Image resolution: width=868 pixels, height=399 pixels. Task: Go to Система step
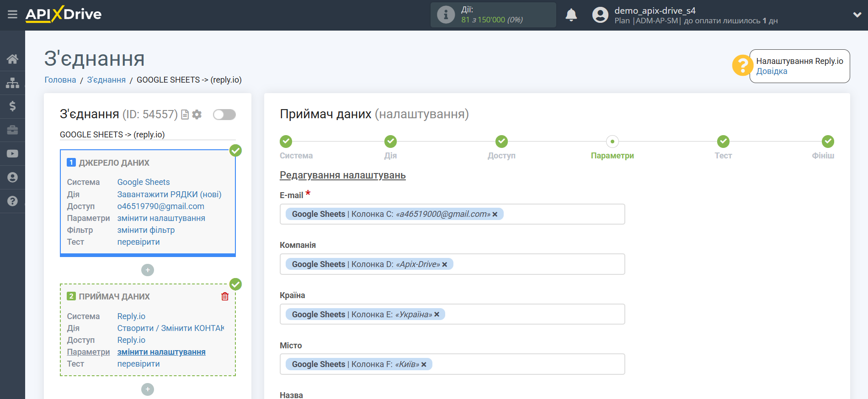point(286,142)
